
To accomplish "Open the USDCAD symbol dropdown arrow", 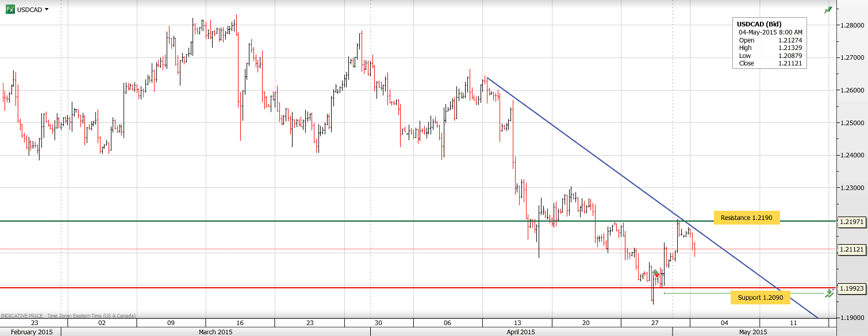I will pyautogui.click(x=47, y=10).
